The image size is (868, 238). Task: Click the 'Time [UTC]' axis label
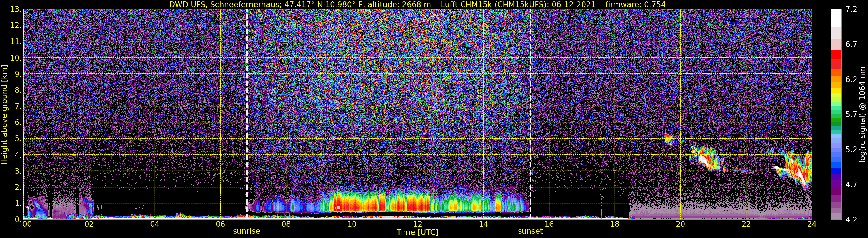tap(417, 232)
